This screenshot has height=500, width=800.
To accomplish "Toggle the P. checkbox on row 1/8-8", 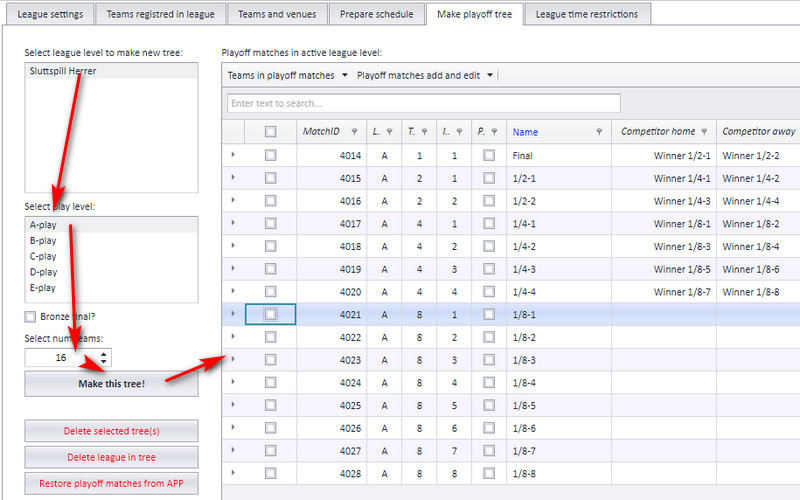I will (x=489, y=473).
